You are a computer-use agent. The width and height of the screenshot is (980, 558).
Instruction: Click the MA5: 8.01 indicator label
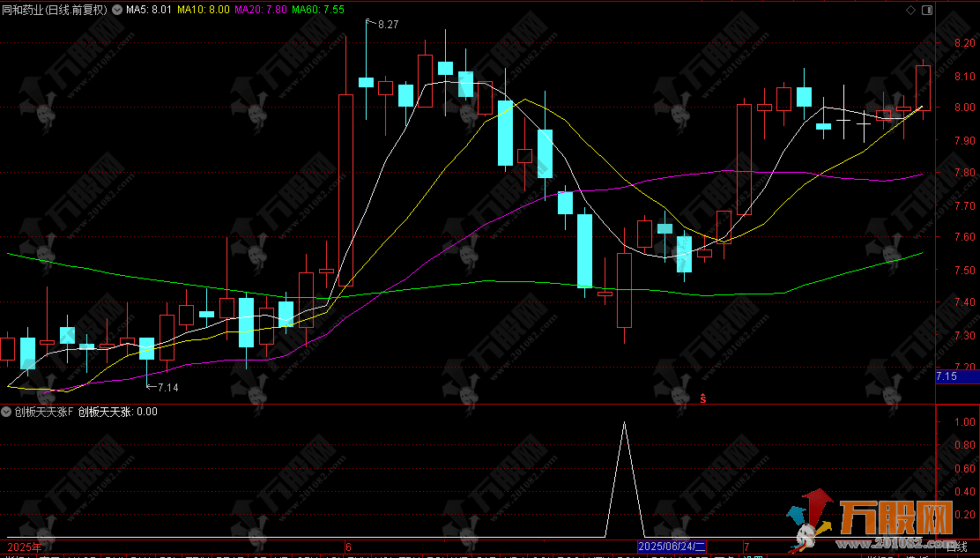point(149,10)
